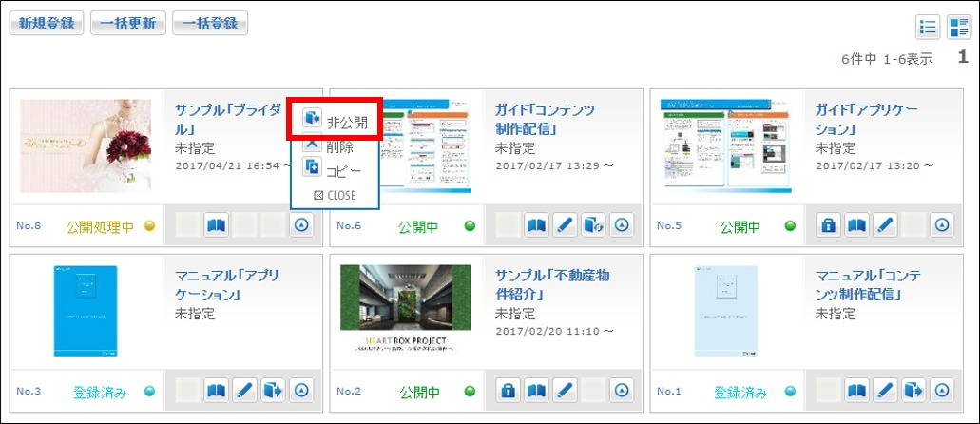980x424 pixels.
Task: Click the bridal bouquet thumbnail
Action: (86, 145)
